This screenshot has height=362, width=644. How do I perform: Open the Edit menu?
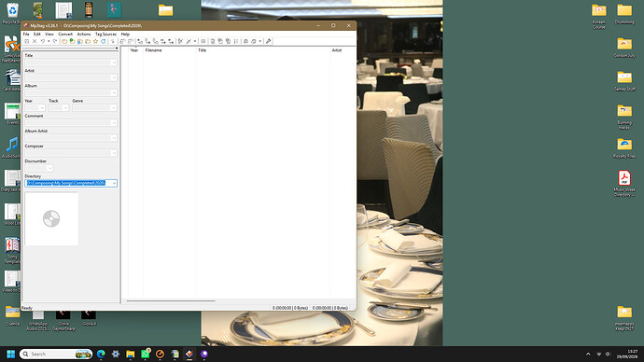[37, 35]
